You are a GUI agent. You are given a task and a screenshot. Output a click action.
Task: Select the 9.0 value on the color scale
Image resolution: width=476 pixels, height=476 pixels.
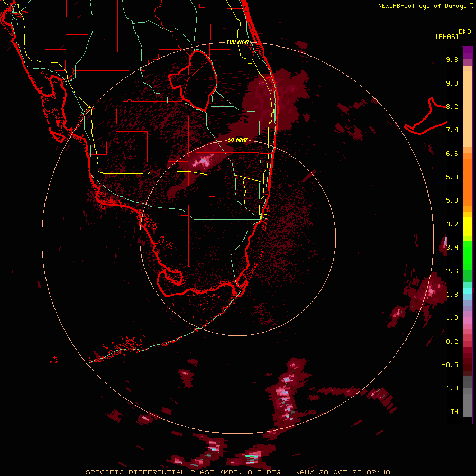coord(452,83)
